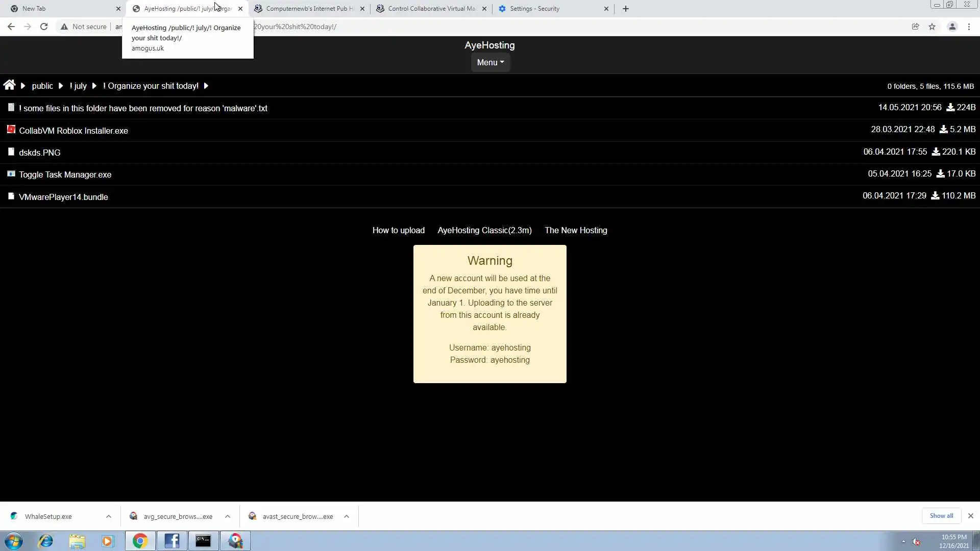The width and height of the screenshot is (980, 551).
Task: Click download icon for dskds.PNG
Action: coord(936,152)
